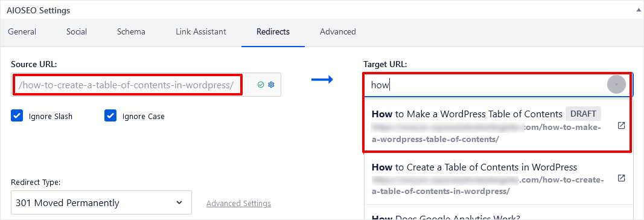The image size is (644, 220).
Task: Click the loading spinner in Target URL field
Action: point(616,84)
